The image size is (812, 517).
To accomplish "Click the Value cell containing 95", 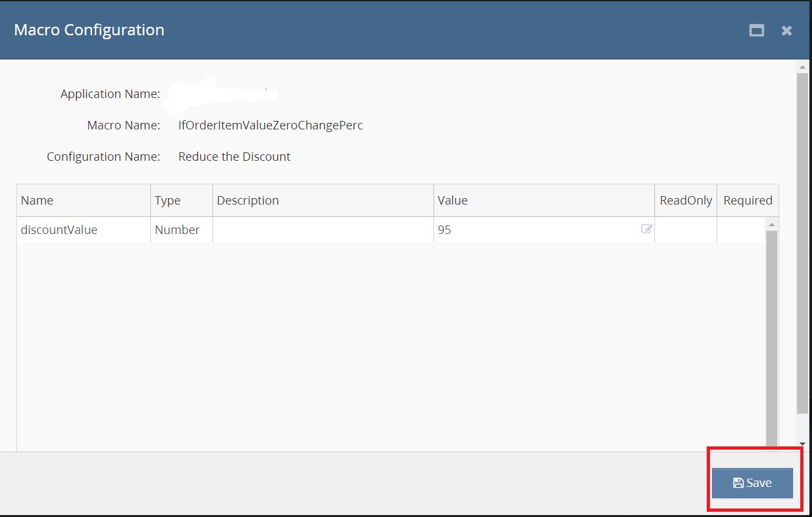I will (536, 230).
